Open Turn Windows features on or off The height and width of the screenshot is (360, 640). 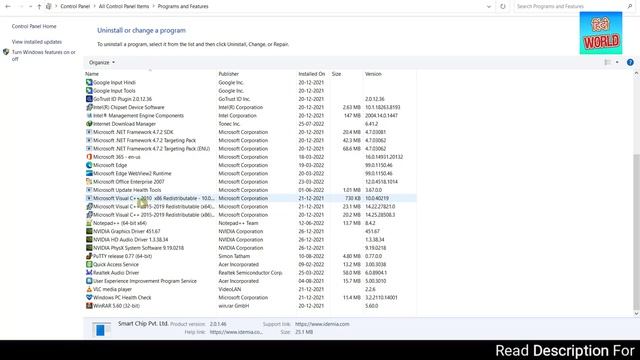coord(44,56)
